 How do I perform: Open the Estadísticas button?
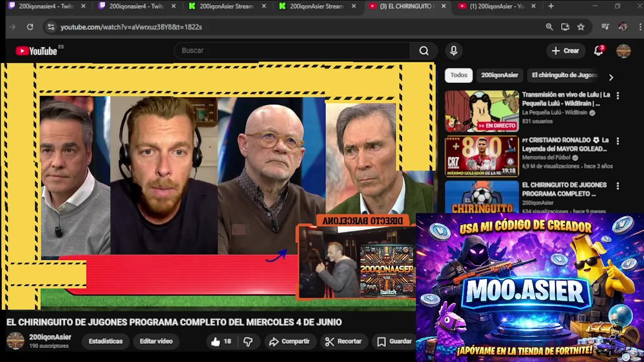pos(106,341)
